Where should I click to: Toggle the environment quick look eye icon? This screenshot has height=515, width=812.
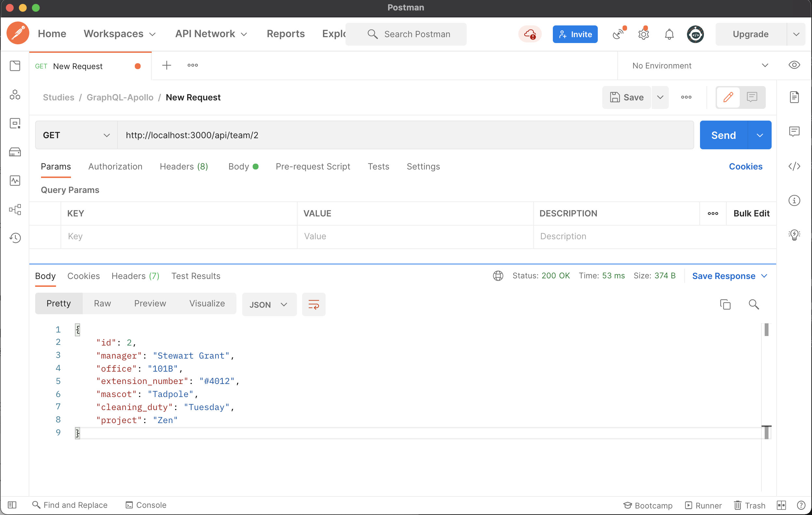794,65
